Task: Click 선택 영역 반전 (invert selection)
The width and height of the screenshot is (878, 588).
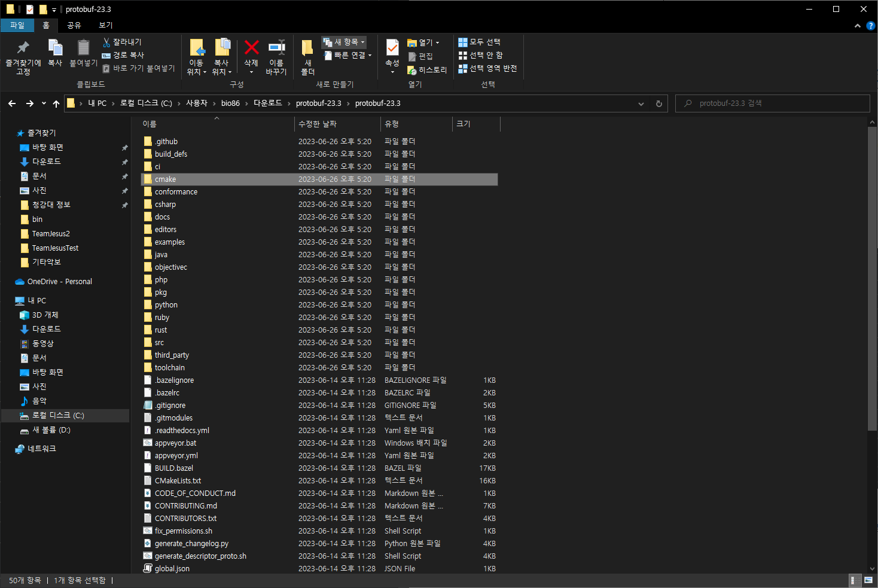Action: [x=487, y=68]
